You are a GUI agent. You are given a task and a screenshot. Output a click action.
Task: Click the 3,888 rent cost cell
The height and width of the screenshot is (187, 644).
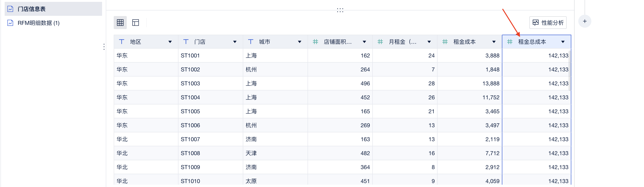click(x=470, y=55)
